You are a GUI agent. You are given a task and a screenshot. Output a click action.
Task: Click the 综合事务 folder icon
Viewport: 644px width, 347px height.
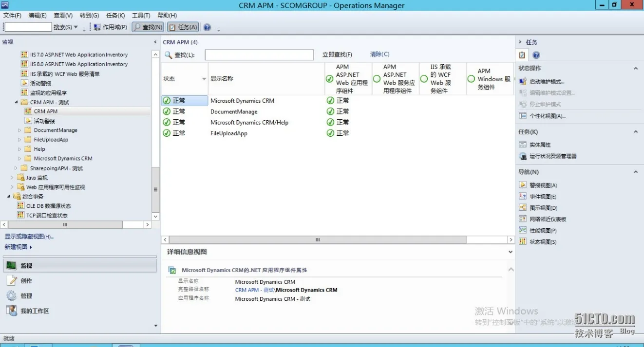tap(17, 197)
